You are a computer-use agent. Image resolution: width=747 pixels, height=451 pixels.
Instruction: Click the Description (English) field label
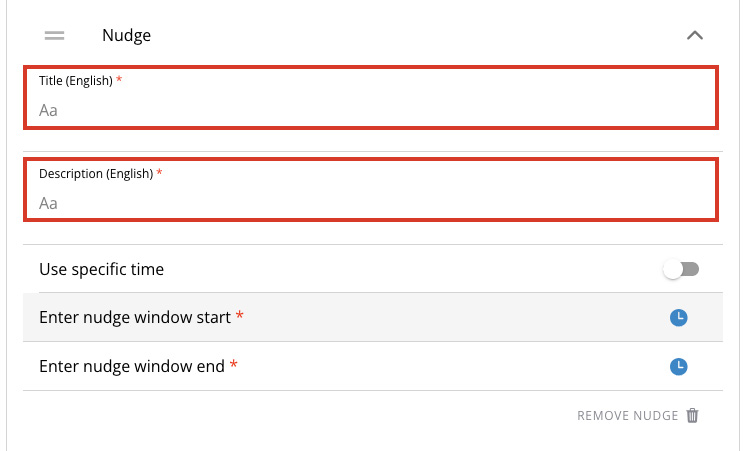point(95,173)
